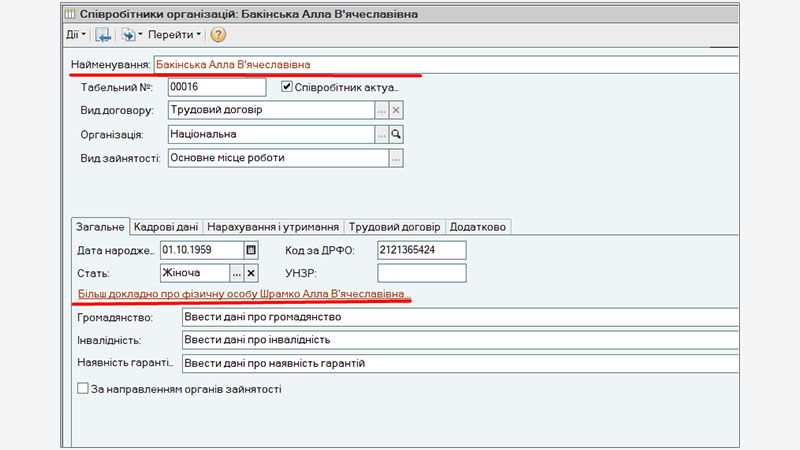This screenshot has height=450, width=800.
Task: Click the magnifier icon beside Організація
Action: coord(395,134)
